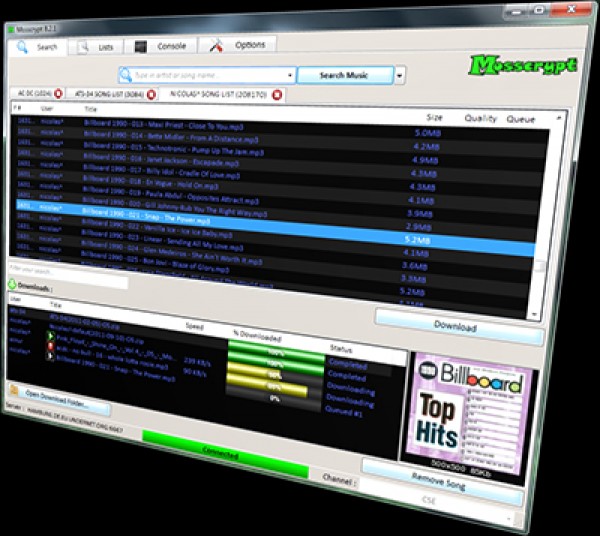Select Linear - Sending All My Love row

[272, 251]
